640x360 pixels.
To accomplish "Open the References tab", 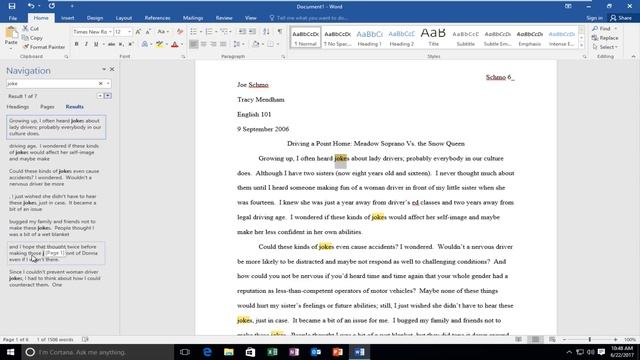I will pyautogui.click(x=157, y=18).
